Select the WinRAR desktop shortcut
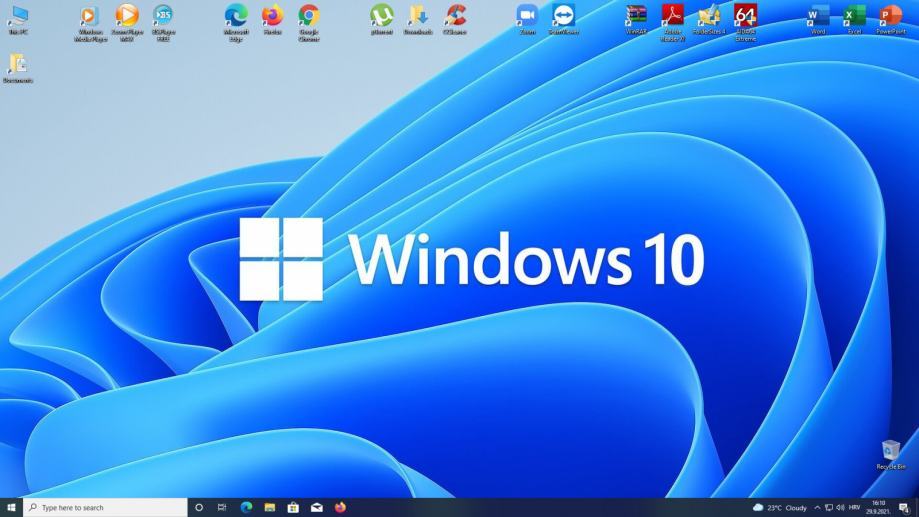The height and width of the screenshot is (517, 919). (636, 20)
